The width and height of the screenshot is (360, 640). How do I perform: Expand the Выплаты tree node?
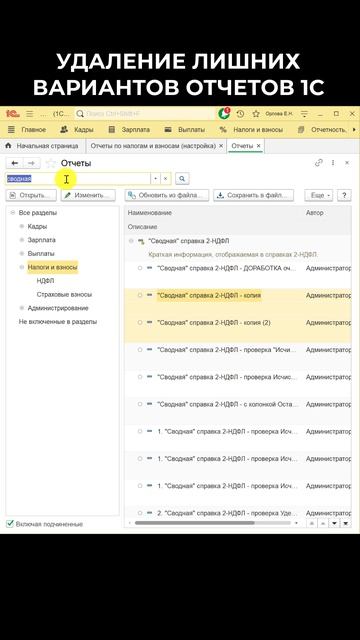pyautogui.click(x=22, y=253)
